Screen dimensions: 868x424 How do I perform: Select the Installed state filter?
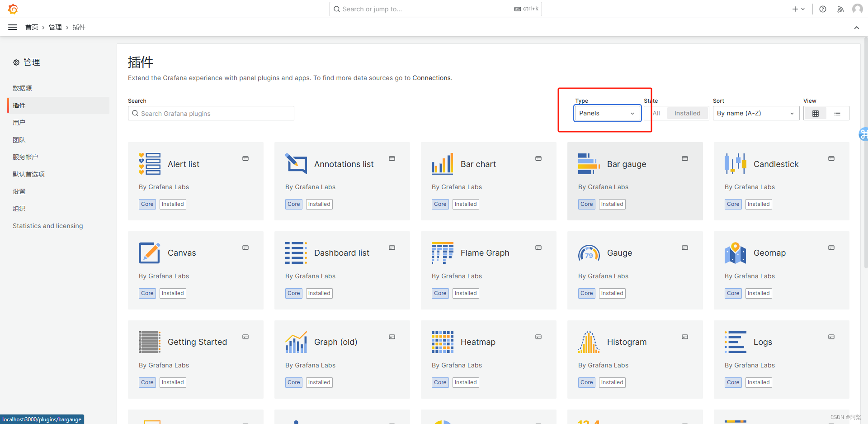[x=688, y=113]
